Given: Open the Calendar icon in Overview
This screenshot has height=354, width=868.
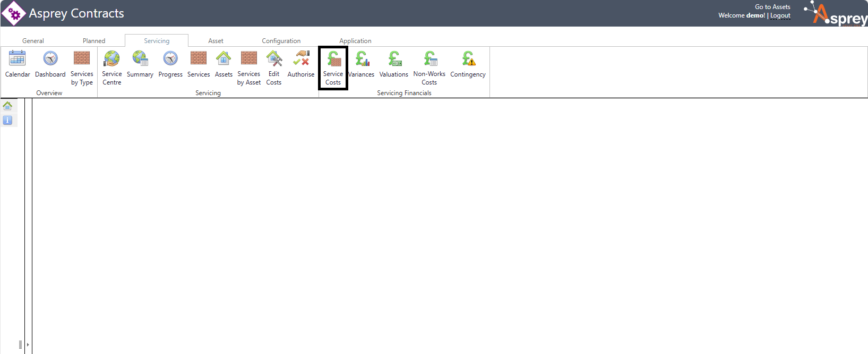Looking at the screenshot, I should click(18, 58).
